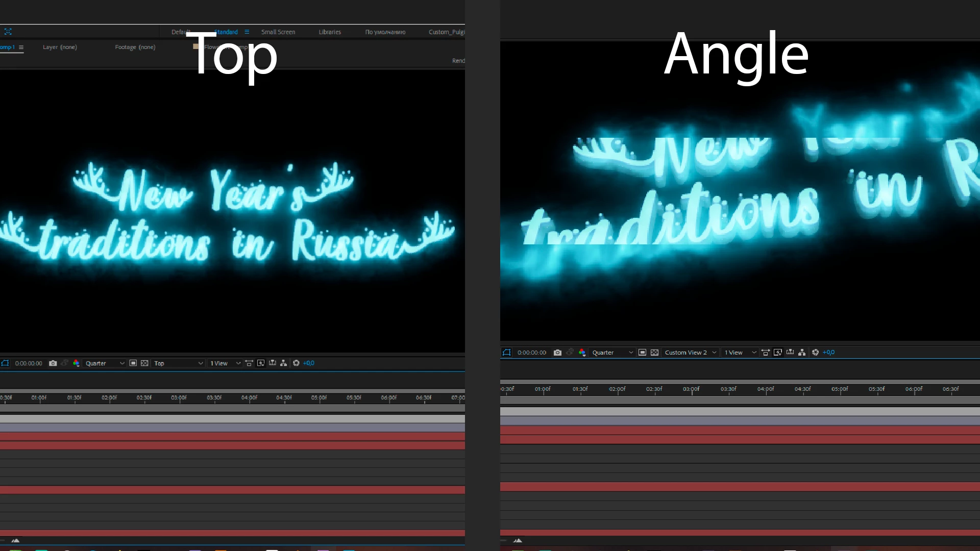Click Reset Exposure icon in right viewer
The image size is (980, 551).
(x=815, y=353)
